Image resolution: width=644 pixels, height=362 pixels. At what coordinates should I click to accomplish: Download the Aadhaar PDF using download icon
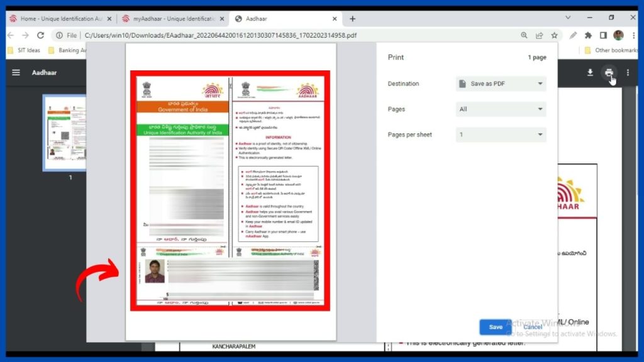[x=590, y=72]
